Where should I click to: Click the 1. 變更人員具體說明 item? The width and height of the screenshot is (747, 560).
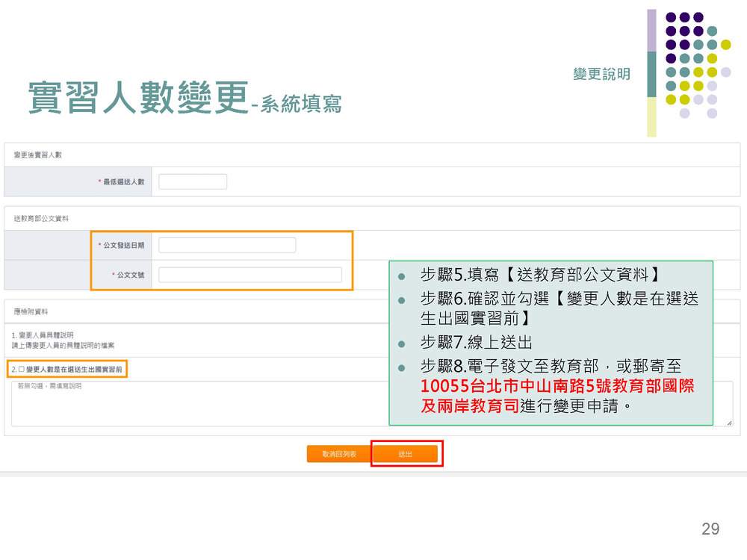pos(43,335)
